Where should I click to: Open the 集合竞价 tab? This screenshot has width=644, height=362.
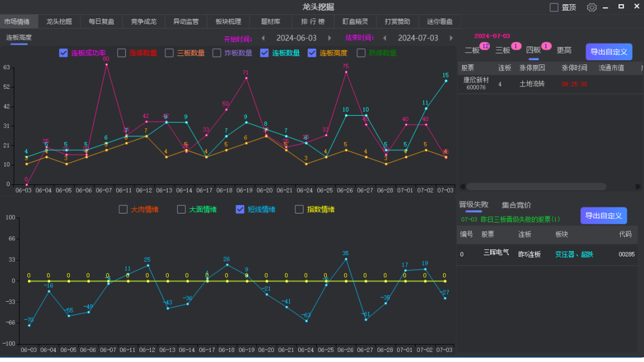516,205
